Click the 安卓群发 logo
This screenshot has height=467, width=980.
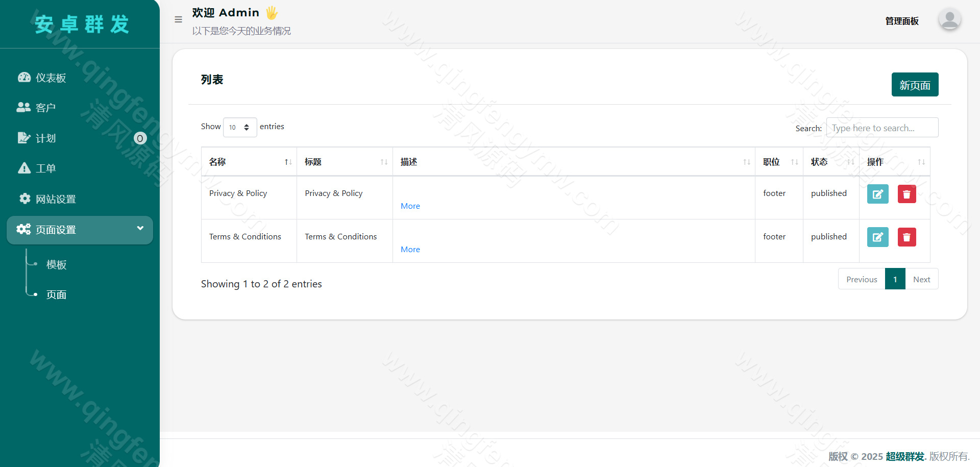pos(82,24)
